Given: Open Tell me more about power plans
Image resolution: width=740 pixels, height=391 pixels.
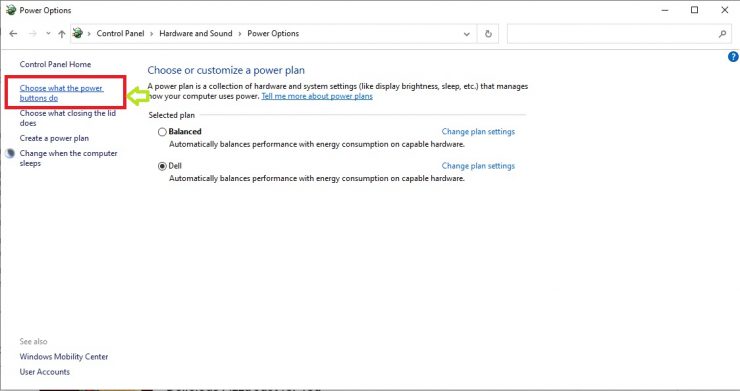Looking at the screenshot, I should (317, 96).
